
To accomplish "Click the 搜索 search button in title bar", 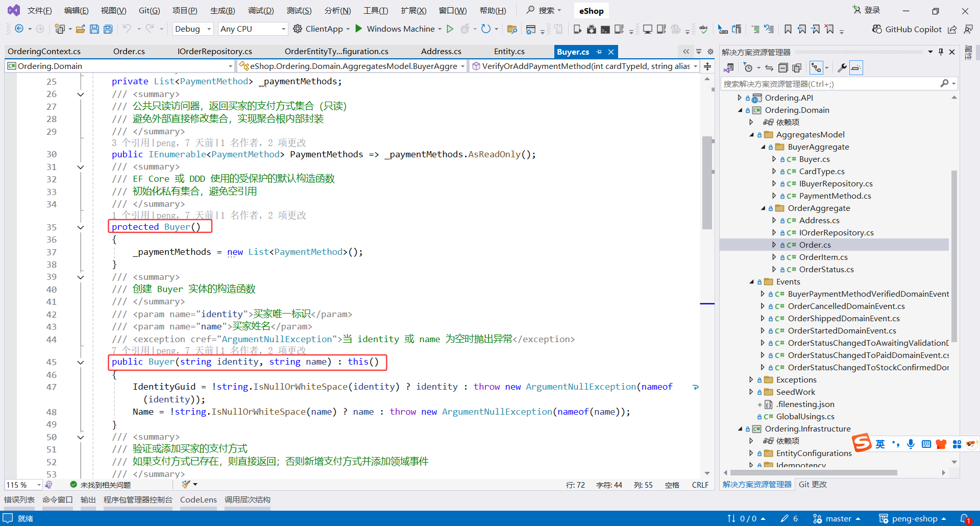I will coord(544,10).
